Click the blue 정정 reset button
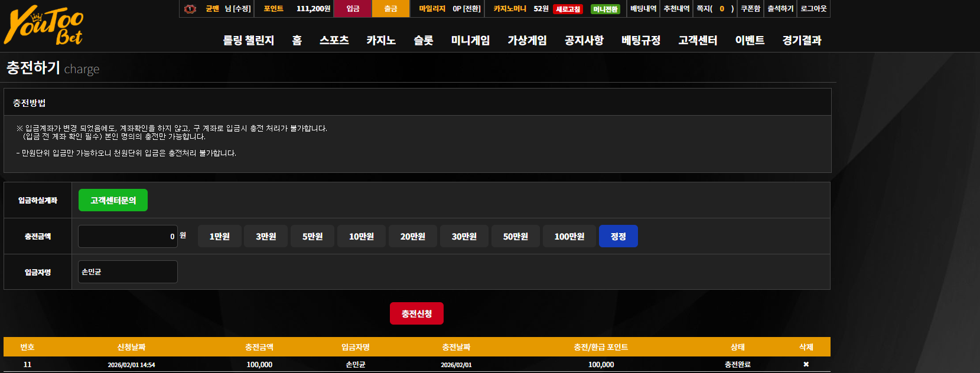The width and height of the screenshot is (980, 373). pos(618,236)
